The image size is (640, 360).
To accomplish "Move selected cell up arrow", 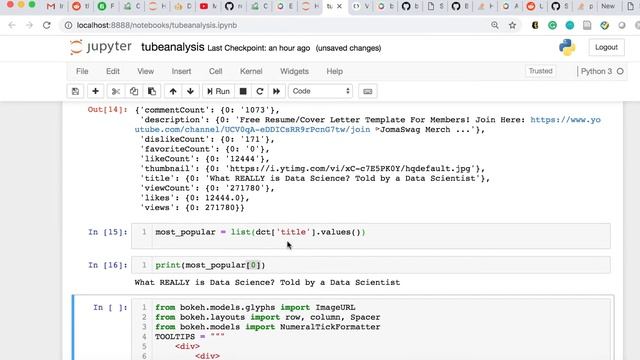I will (173, 91).
